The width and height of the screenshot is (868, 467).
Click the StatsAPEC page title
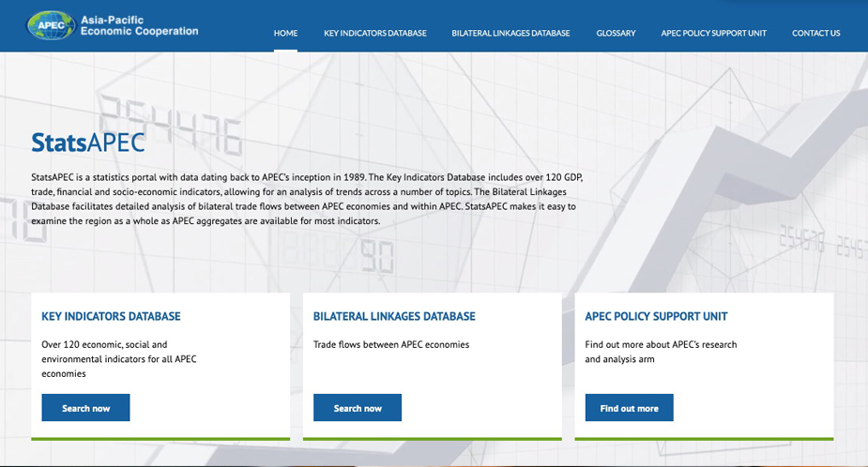[88, 143]
